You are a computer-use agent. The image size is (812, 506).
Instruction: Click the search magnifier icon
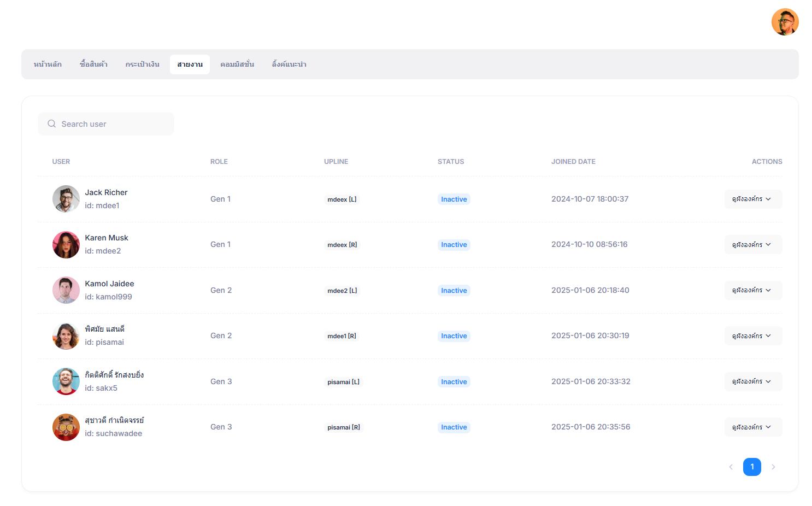[52, 124]
